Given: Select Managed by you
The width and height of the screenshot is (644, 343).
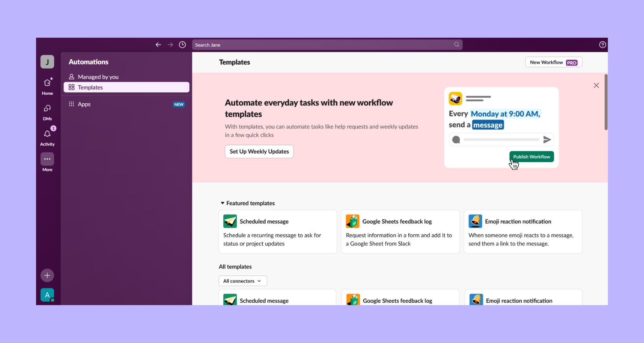Looking at the screenshot, I should point(126,77).
